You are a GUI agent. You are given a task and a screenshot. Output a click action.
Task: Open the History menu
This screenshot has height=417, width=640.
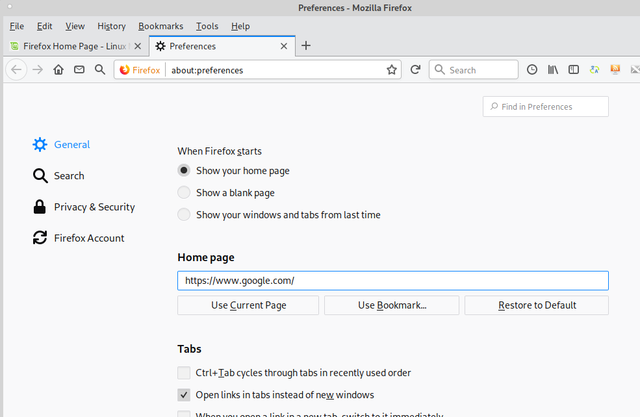click(x=111, y=26)
